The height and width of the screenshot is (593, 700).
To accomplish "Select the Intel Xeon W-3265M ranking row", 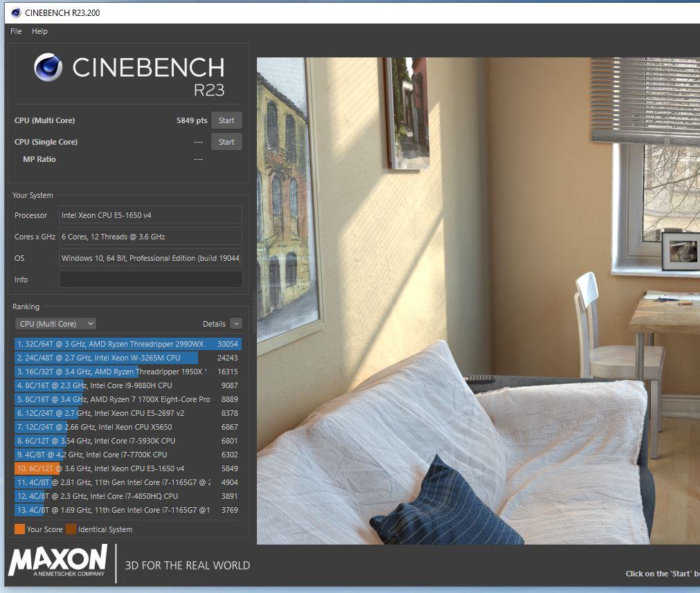I will [x=128, y=358].
